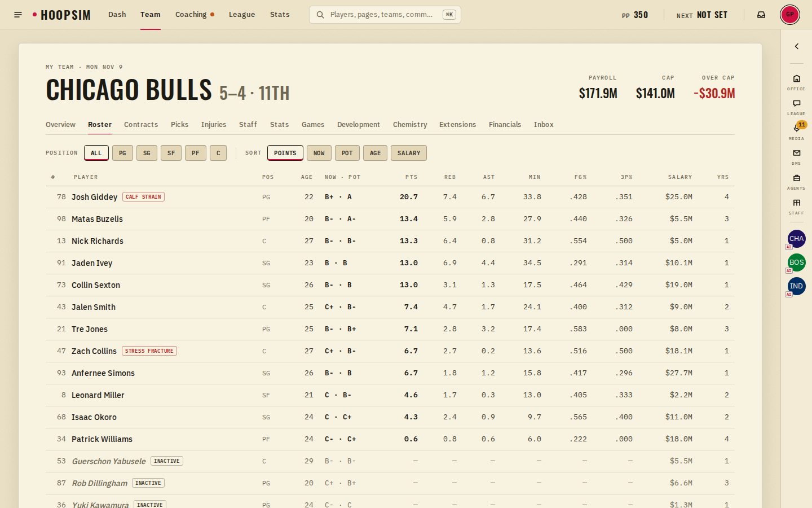Open the Staff sidebar icon
This screenshot has height=508, width=812.
click(796, 206)
